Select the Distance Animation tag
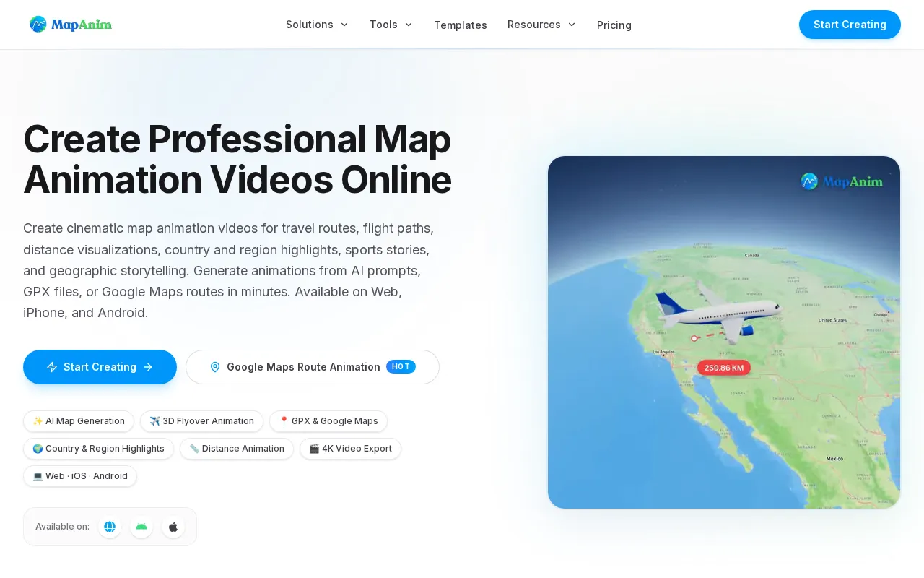924x578 pixels. pyautogui.click(x=237, y=449)
